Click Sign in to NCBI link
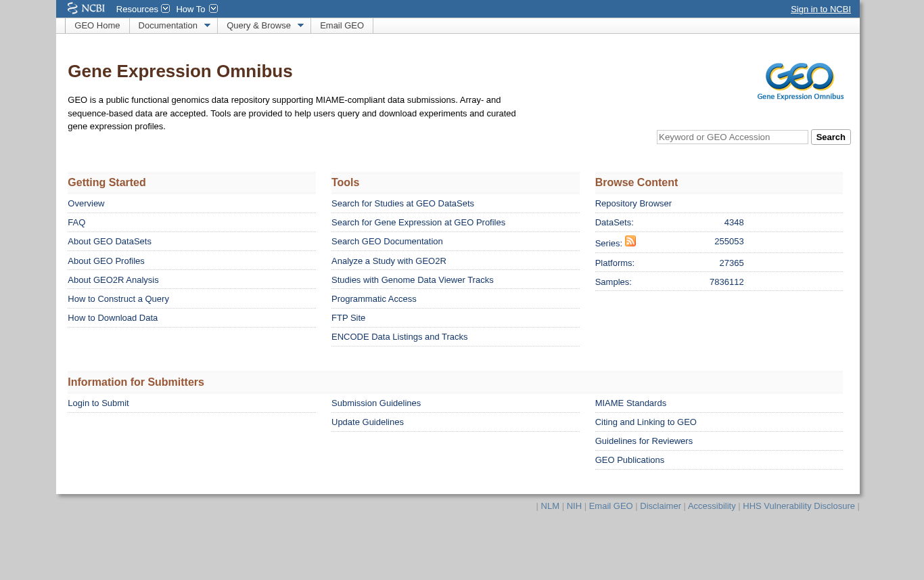 point(821,9)
